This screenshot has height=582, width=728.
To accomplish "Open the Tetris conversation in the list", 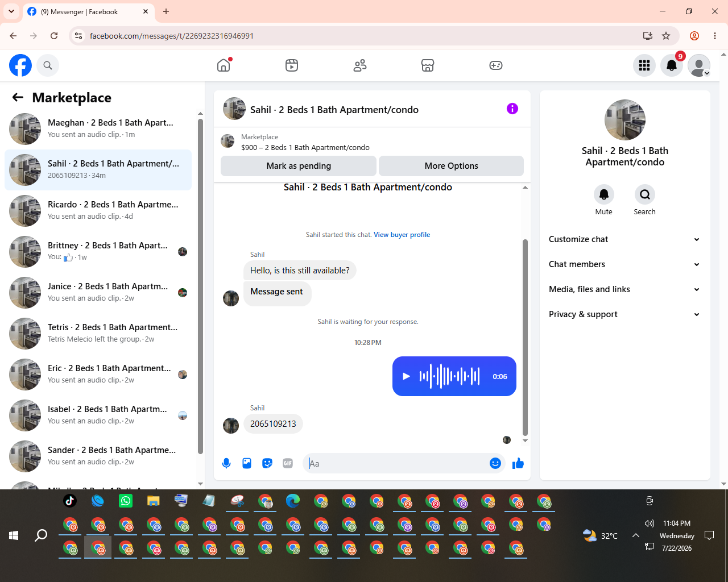I will (x=98, y=334).
